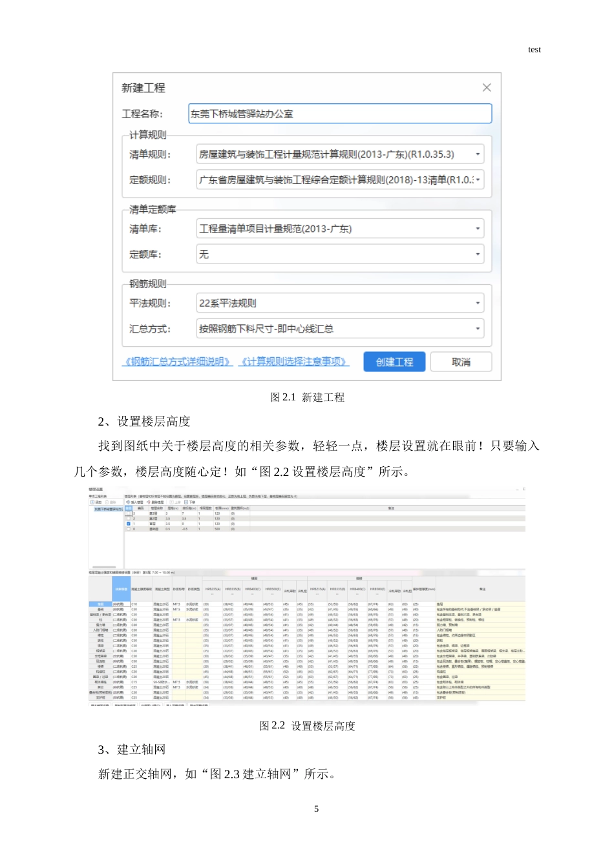The image size is (614, 868).
Task: Uncheck the 首层 row checkbox
Action: click(x=129, y=524)
